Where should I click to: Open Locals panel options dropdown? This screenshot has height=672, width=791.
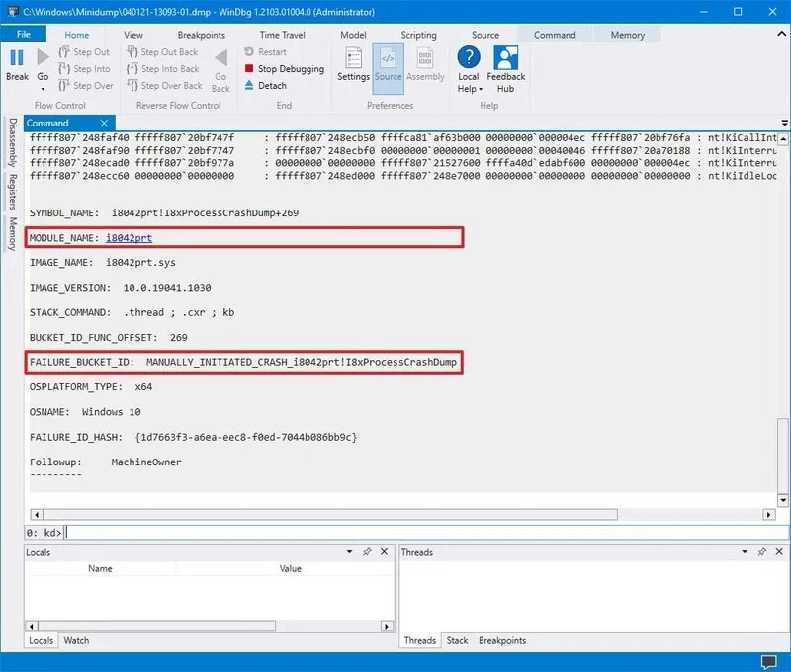point(349,552)
